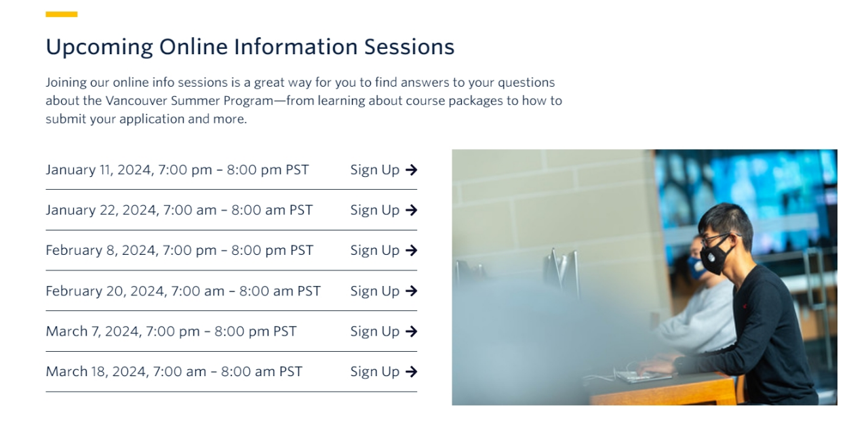Click Sign Up text for March 18 session
Viewport: 868px width, 427px height.
click(x=374, y=372)
